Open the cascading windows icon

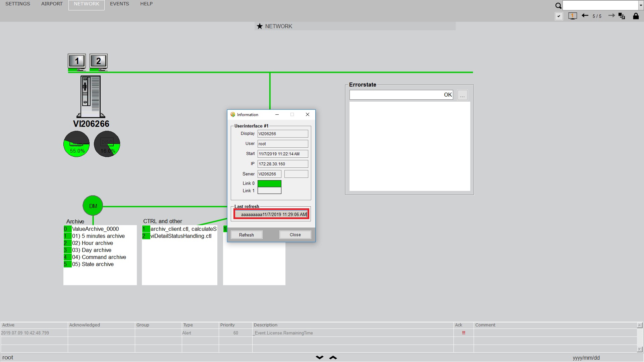[x=622, y=16]
